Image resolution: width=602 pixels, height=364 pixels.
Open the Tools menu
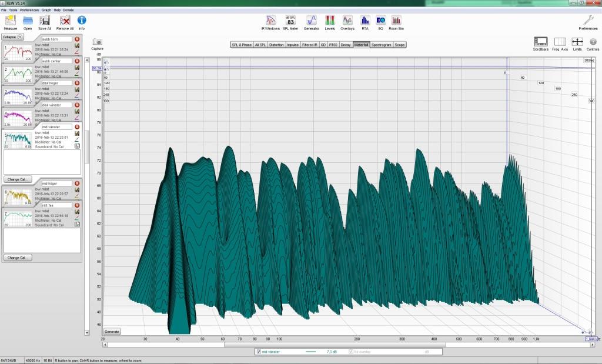13,10
